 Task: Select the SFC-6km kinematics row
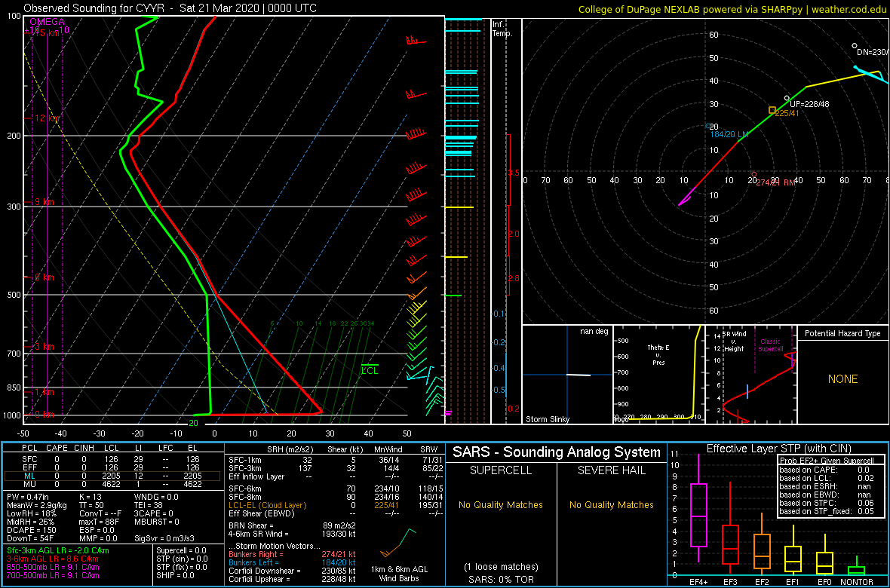(335, 488)
